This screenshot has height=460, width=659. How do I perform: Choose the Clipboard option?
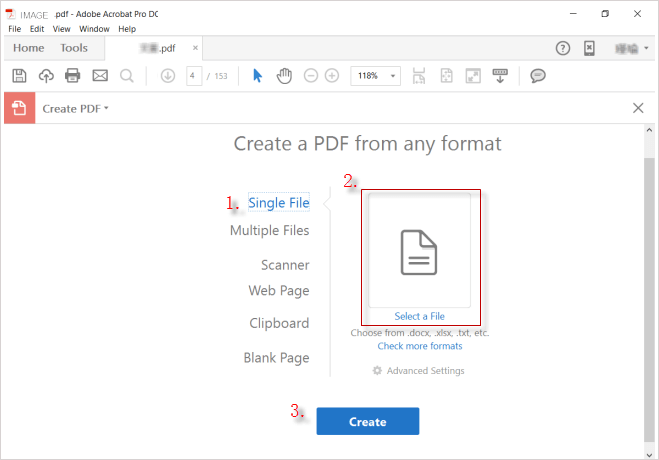tap(279, 323)
